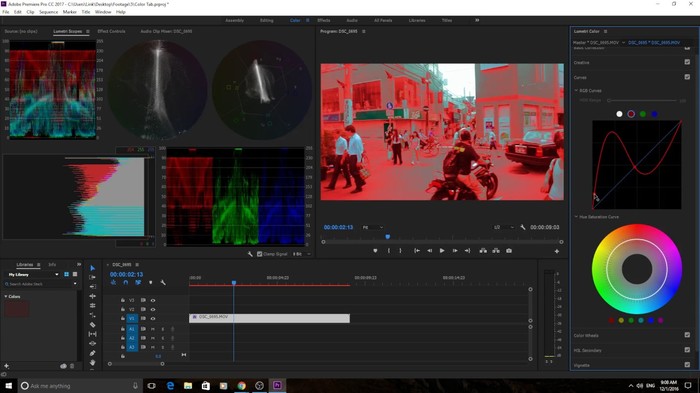
Task: Open the File menu
Action: [x=6, y=12]
